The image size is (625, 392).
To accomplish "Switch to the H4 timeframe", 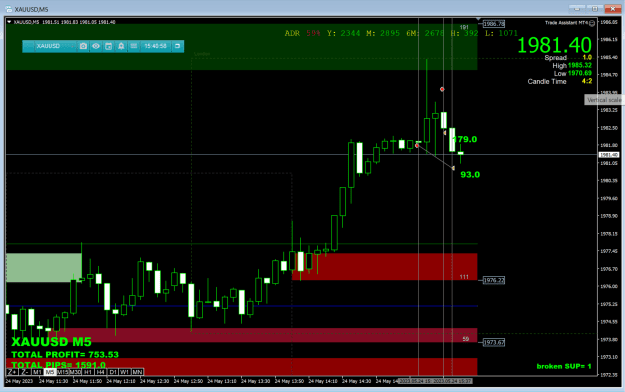I will 100,372.
